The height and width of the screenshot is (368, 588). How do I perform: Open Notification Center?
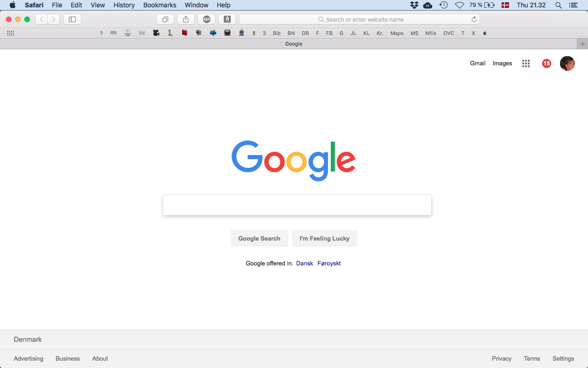pos(573,5)
